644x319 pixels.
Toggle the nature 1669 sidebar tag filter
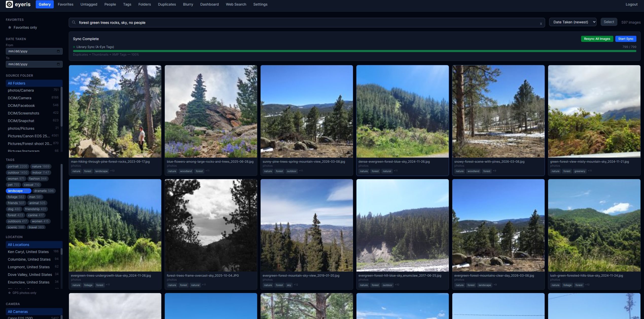pos(41,166)
